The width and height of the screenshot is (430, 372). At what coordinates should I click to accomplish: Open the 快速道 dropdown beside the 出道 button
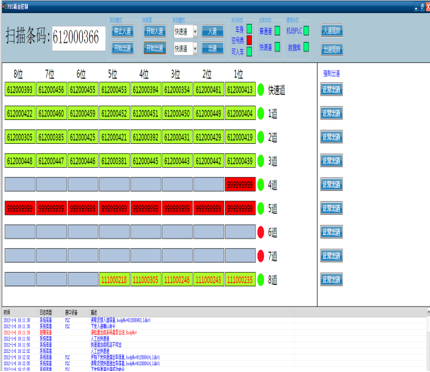point(195,49)
